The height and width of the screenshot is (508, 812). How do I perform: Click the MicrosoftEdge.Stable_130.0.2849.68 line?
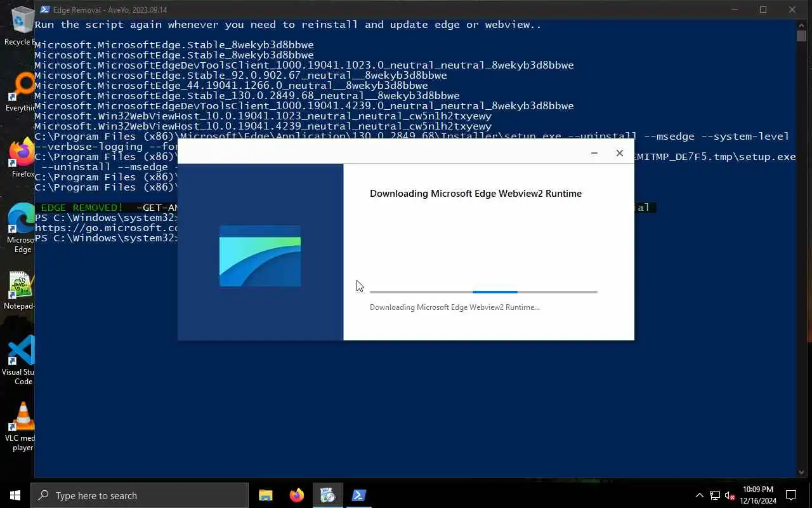pyautogui.click(x=247, y=96)
